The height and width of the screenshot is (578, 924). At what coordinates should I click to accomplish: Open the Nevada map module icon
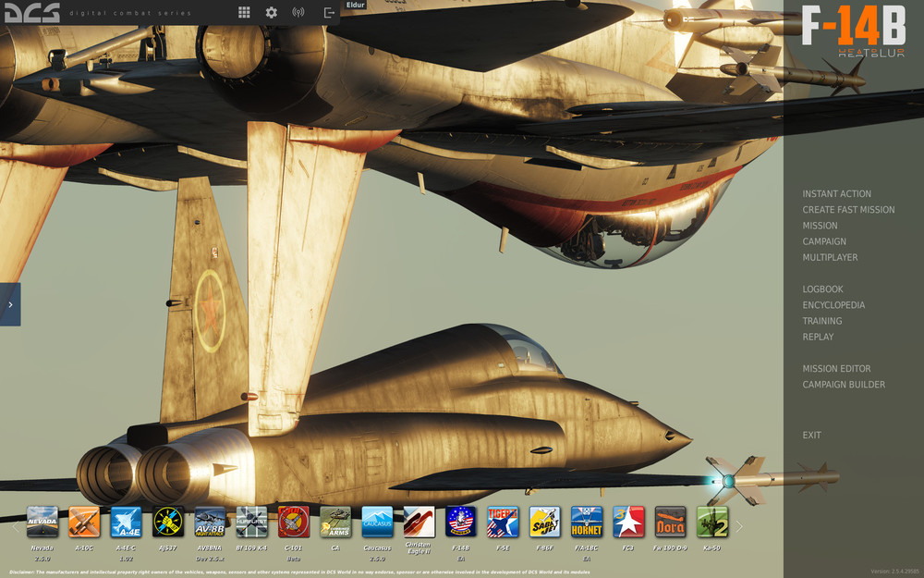coord(43,522)
